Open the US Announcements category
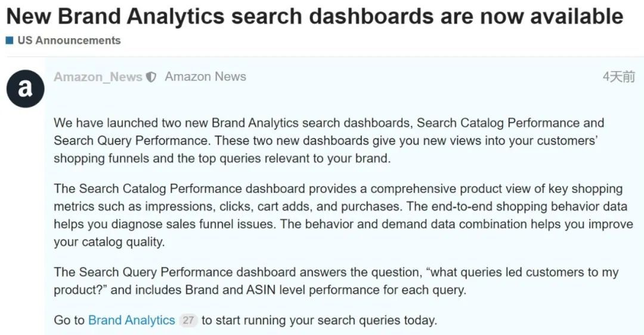644x335 pixels. click(69, 41)
